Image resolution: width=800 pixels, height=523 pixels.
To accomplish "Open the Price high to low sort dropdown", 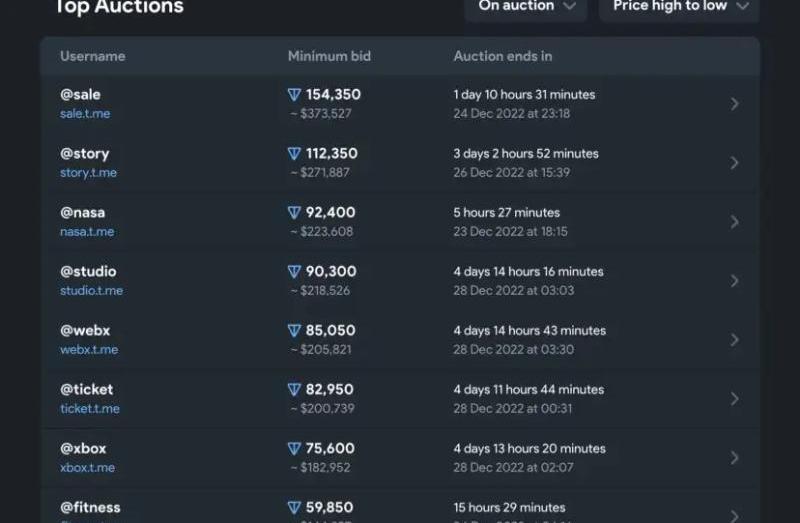I will pyautogui.click(x=679, y=7).
